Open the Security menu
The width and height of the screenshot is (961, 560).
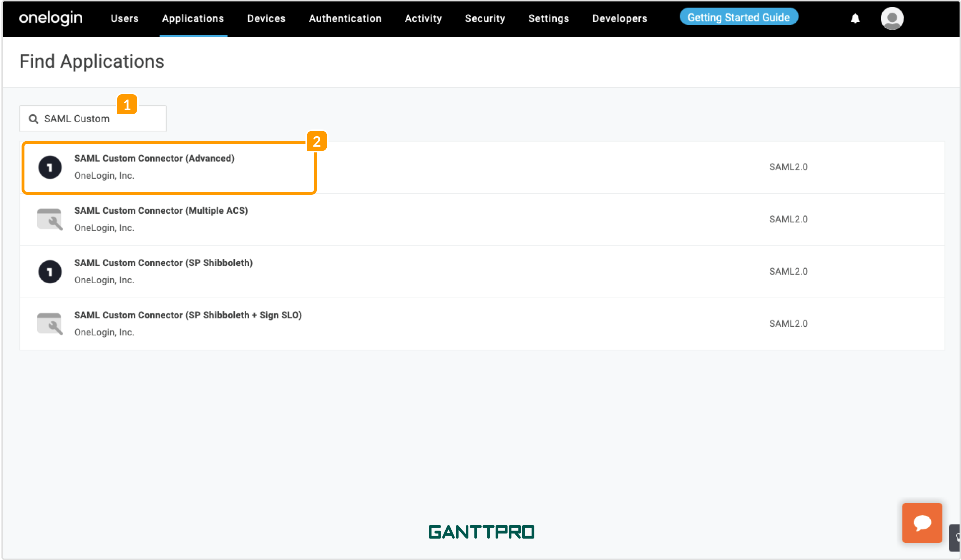(485, 18)
